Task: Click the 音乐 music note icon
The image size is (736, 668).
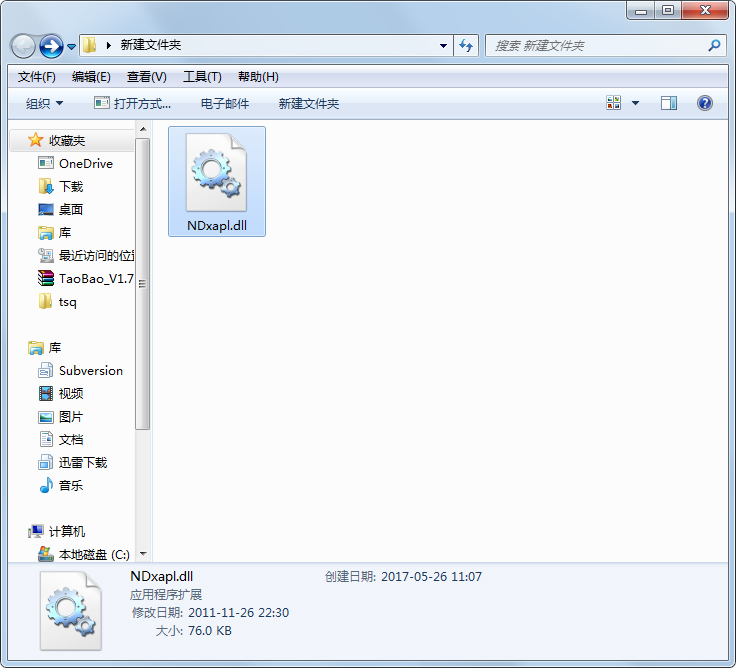Action: tap(46, 485)
